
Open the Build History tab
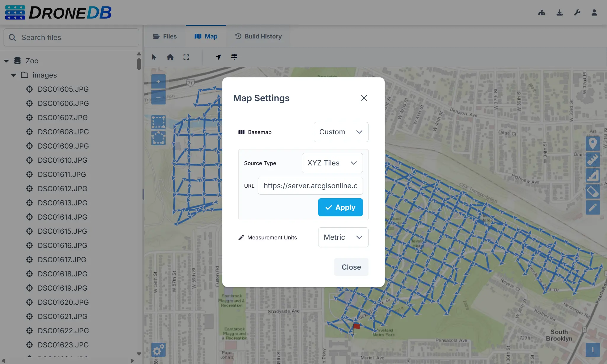click(x=258, y=36)
